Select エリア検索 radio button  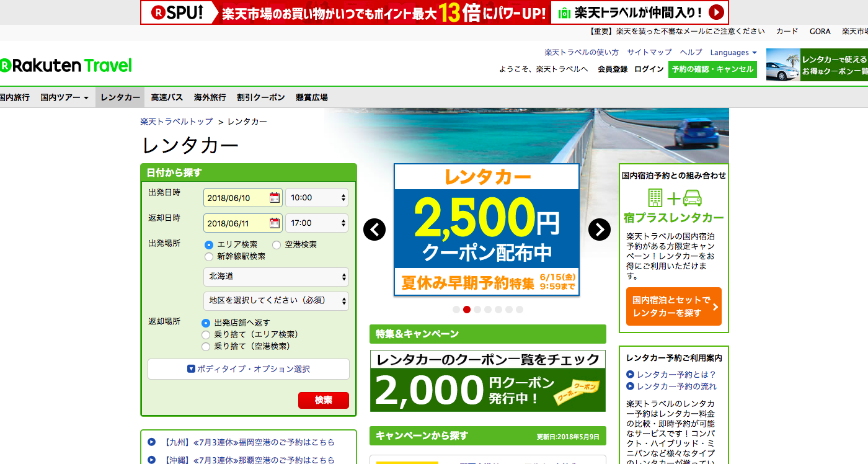point(209,245)
